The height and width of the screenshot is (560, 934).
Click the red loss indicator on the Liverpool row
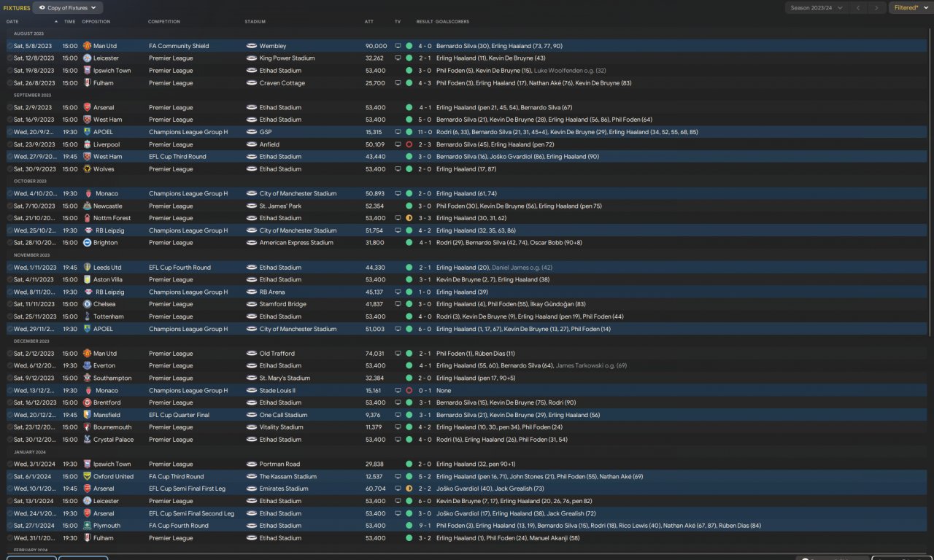(x=409, y=144)
